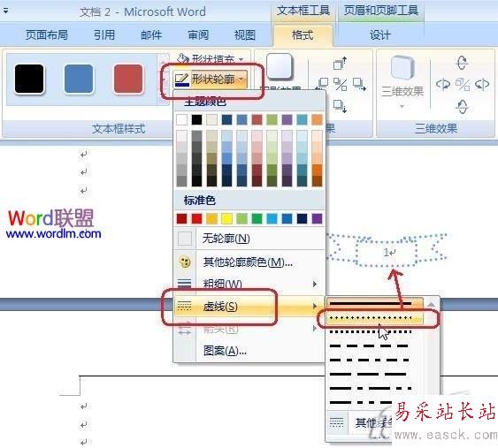Pick white theme color swatch

tap(181, 119)
